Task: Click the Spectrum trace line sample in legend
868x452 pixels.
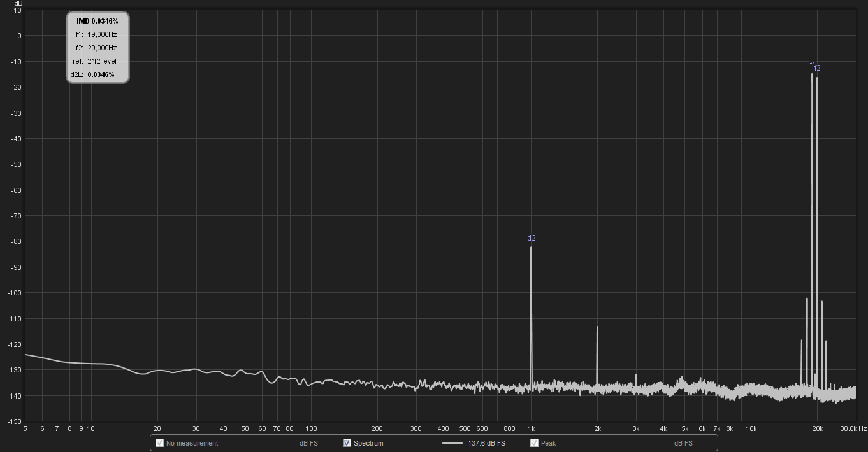Action: click(451, 443)
